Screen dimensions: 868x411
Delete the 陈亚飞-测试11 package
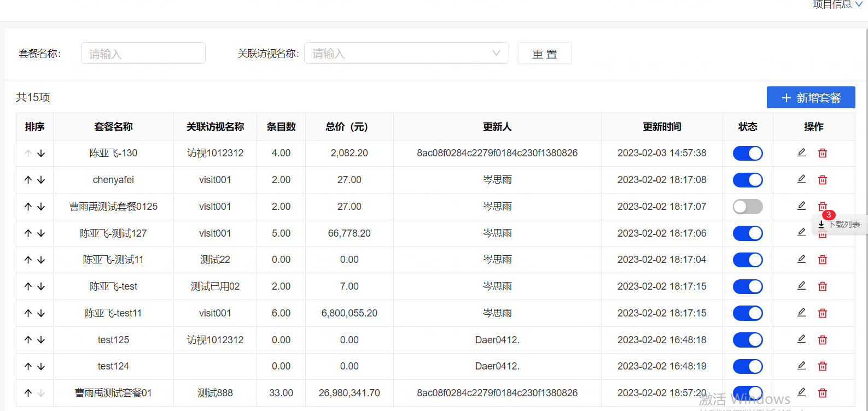(x=823, y=260)
